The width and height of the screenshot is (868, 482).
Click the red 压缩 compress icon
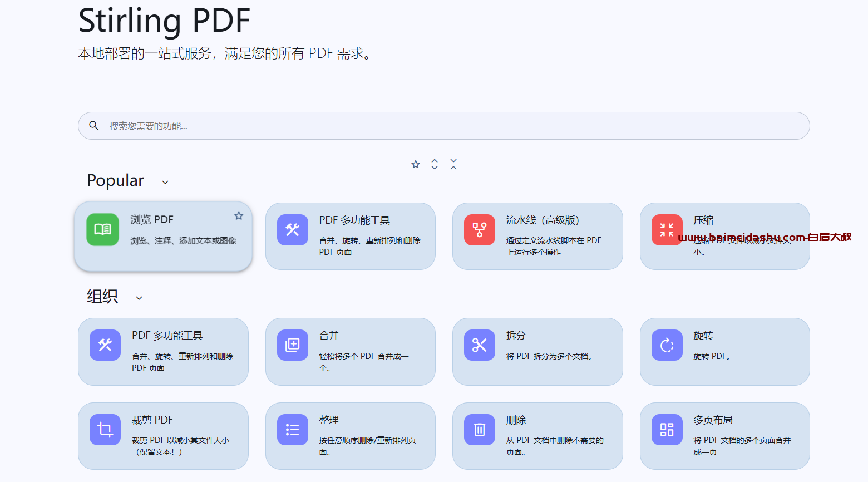[x=667, y=230]
